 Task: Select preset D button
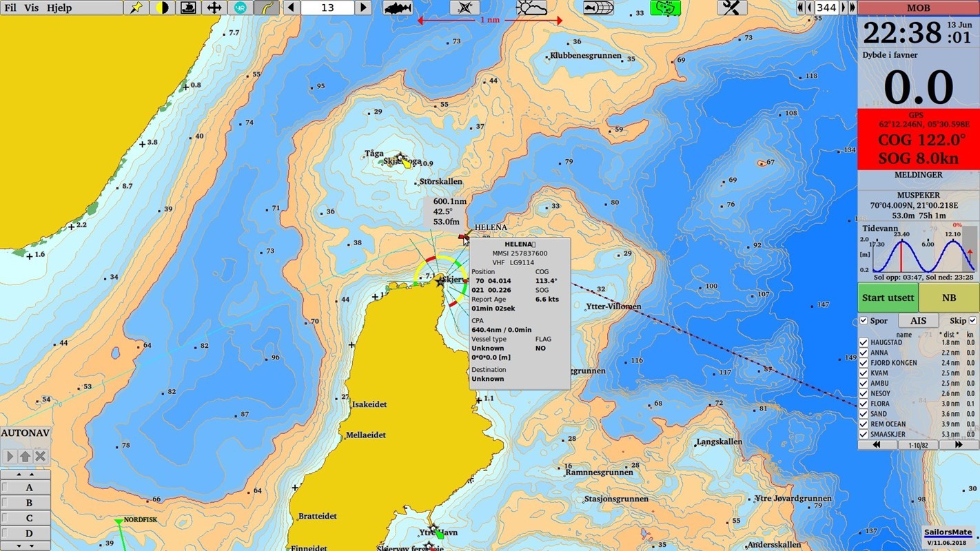point(25,533)
